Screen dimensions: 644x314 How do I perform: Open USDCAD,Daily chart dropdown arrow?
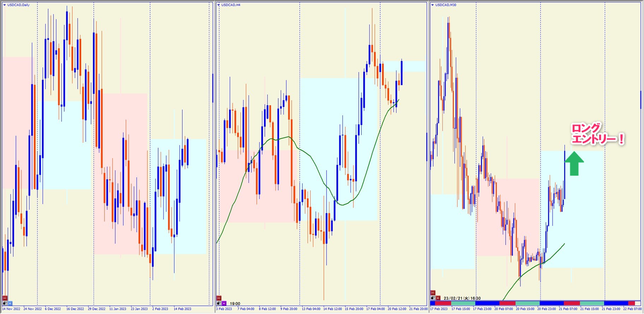click(x=5, y=5)
